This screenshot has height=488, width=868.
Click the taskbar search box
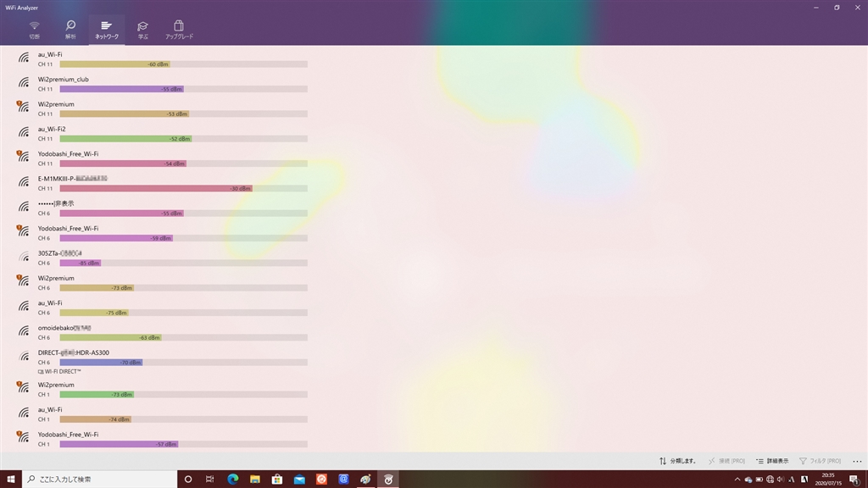[x=100, y=480]
